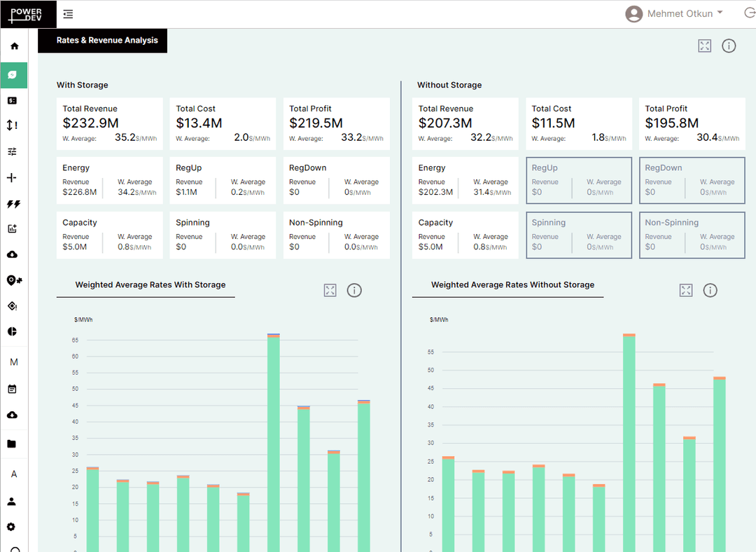This screenshot has height=552, width=756.
Task: Open the sliders tuning icon in sidebar
Action: (12, 151)
